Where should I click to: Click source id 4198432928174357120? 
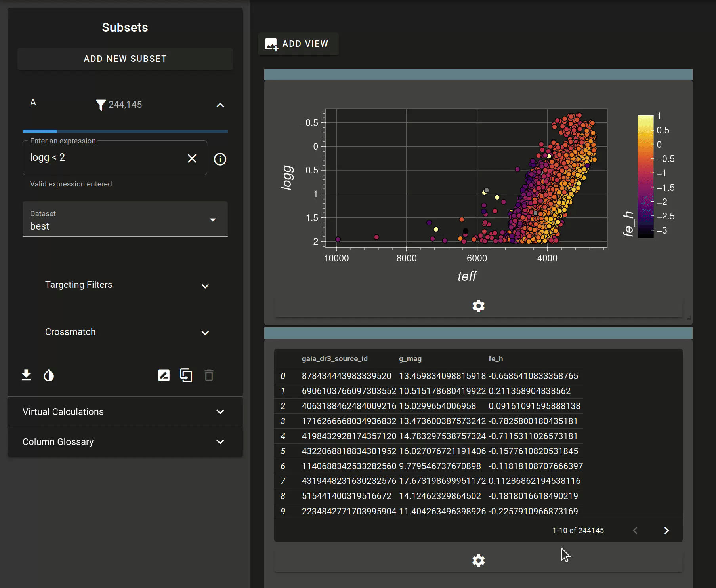point(349,436)
